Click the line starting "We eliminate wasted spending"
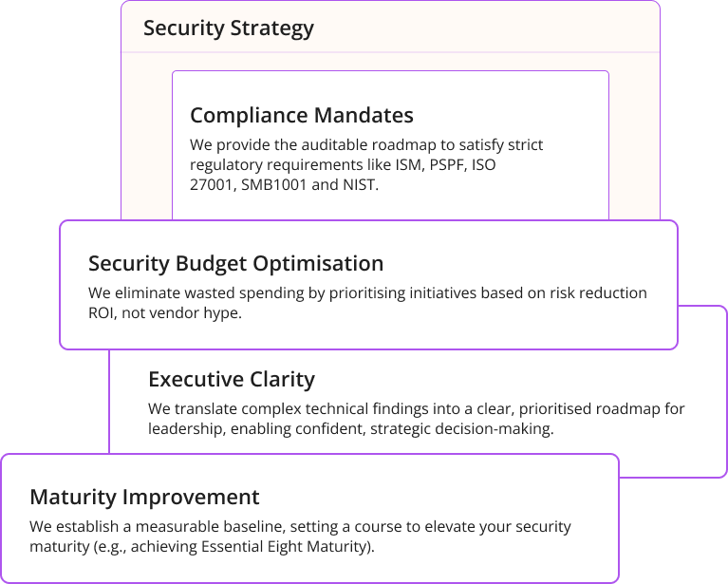Viewport: 728px width, 584px height. point(367,293)
